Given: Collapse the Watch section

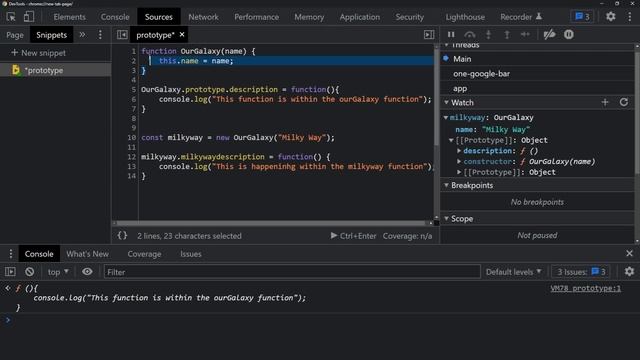Looking at the screenshot, I should point(447,102).
